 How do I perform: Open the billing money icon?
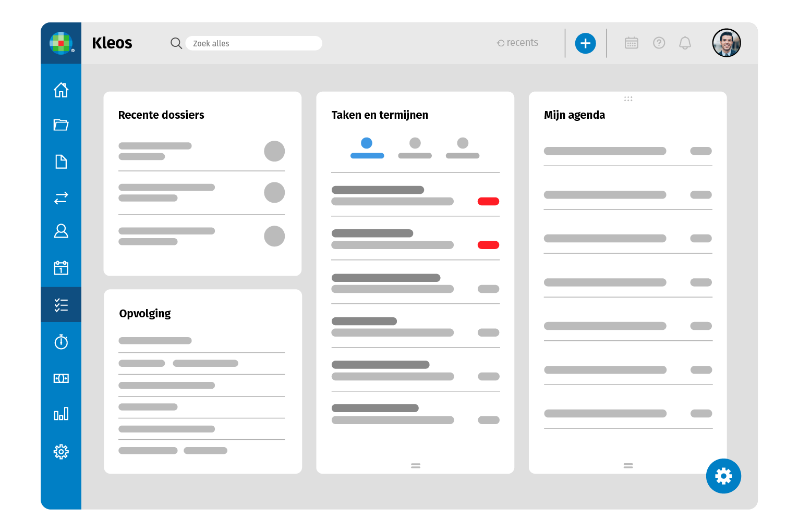[61, 378]
